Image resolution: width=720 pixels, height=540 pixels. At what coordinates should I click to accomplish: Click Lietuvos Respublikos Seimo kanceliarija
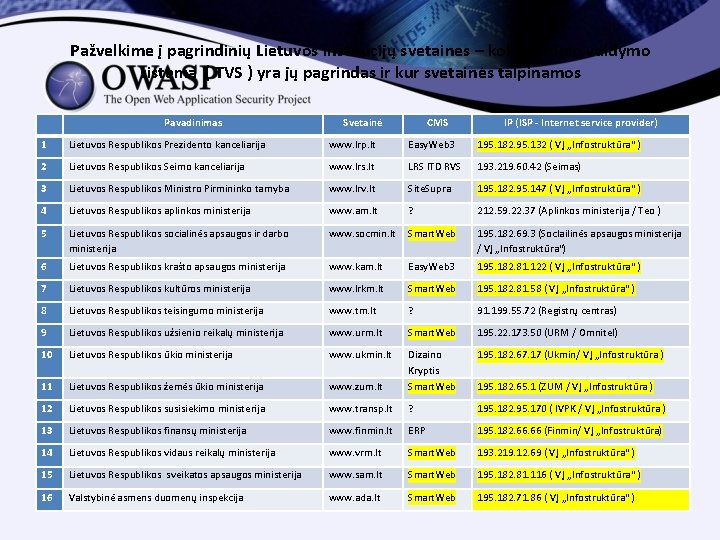(x=157, y=167)
